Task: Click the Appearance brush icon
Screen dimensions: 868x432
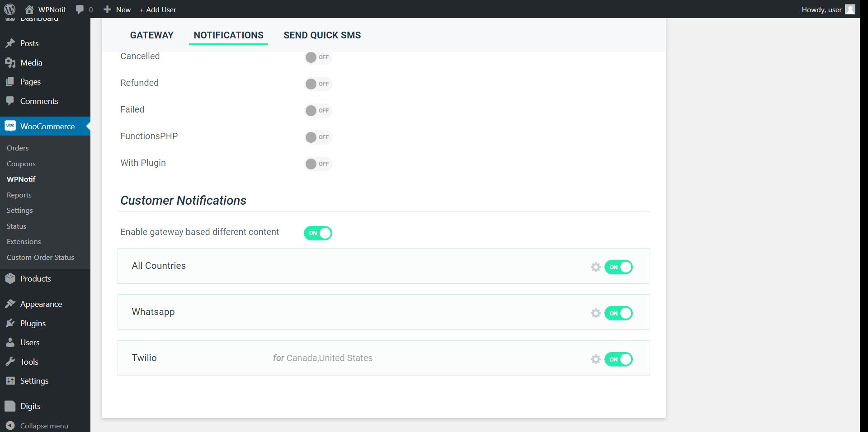Action: coord(10,304)
